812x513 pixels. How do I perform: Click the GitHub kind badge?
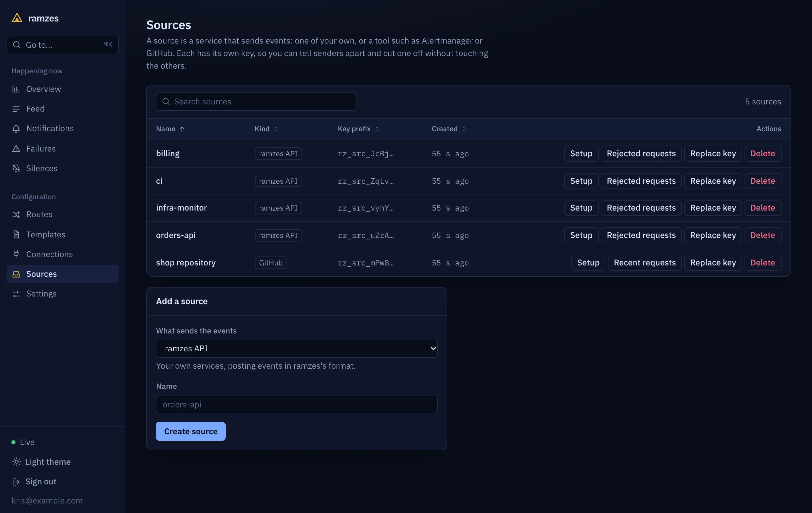[271, 263]
